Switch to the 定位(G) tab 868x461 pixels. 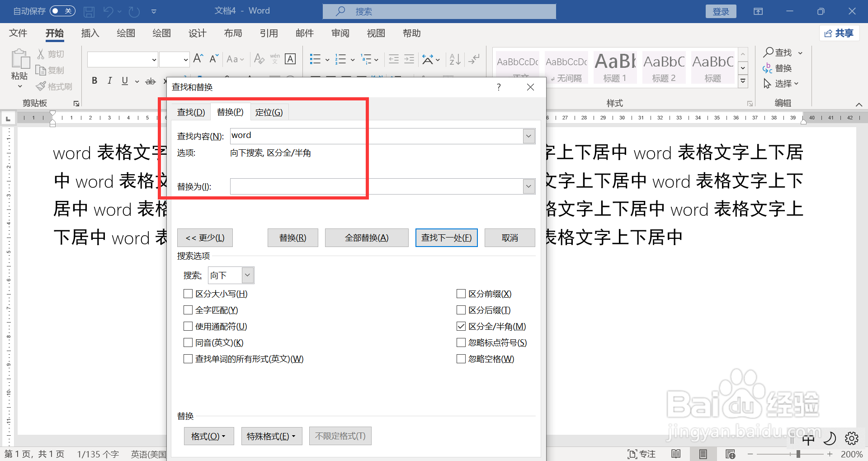[269, 112]
